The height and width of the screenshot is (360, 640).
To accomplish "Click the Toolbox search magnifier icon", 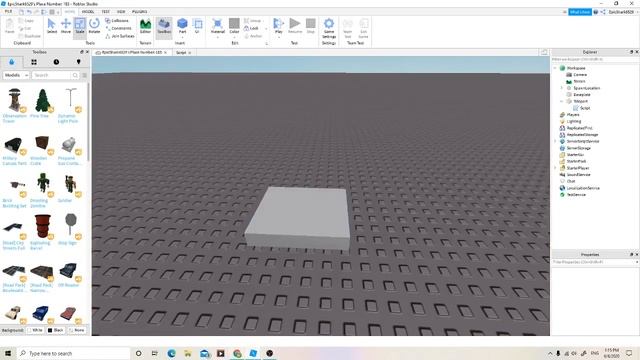I will click(x=75, y=75).
